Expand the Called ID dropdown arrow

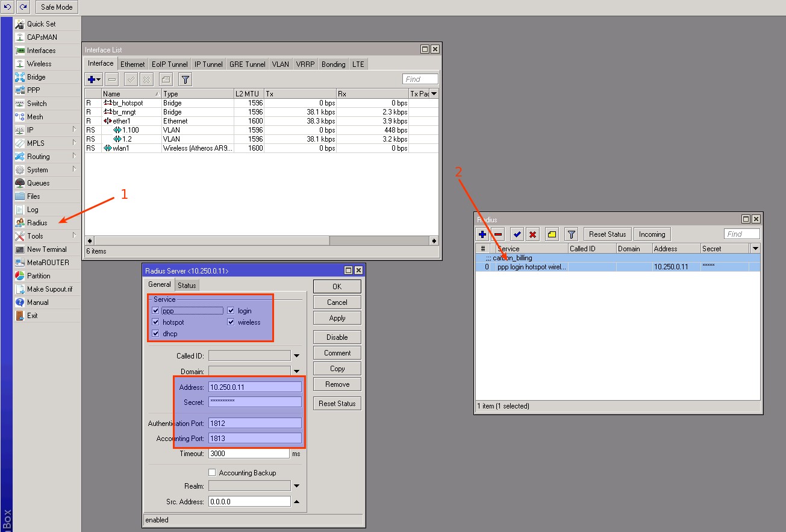point(296,356)
